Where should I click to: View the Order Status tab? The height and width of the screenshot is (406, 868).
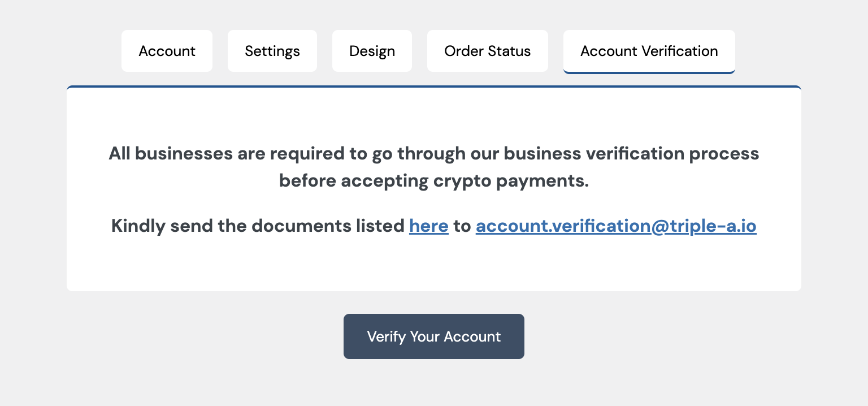pyautogui.click(x=487, y=51)
